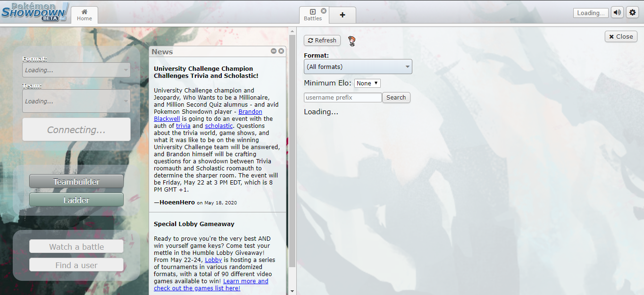644x295 pixels.
Task: Click the news panel scrollbar thumb
Action: coord(292,151)
